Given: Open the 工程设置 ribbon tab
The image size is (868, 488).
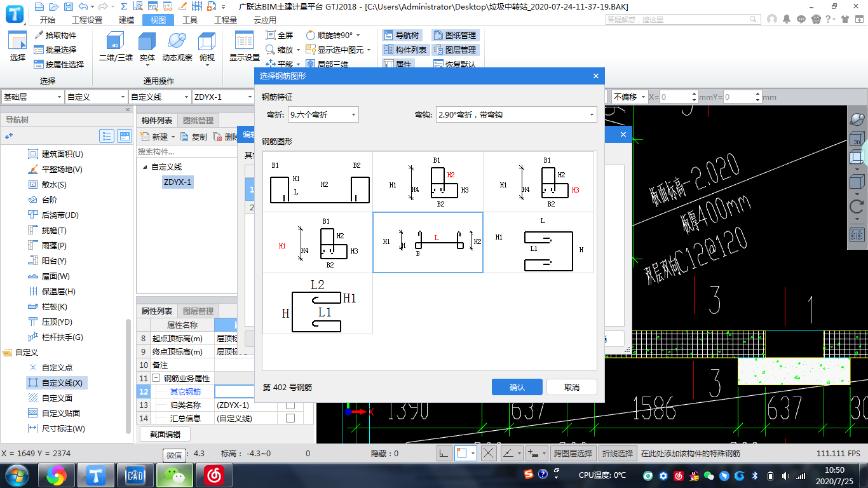Looking at the screenshot, I should (87, 20).
